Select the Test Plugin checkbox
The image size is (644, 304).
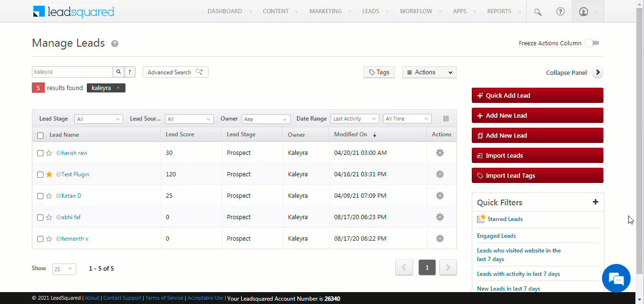coord(41,174)
